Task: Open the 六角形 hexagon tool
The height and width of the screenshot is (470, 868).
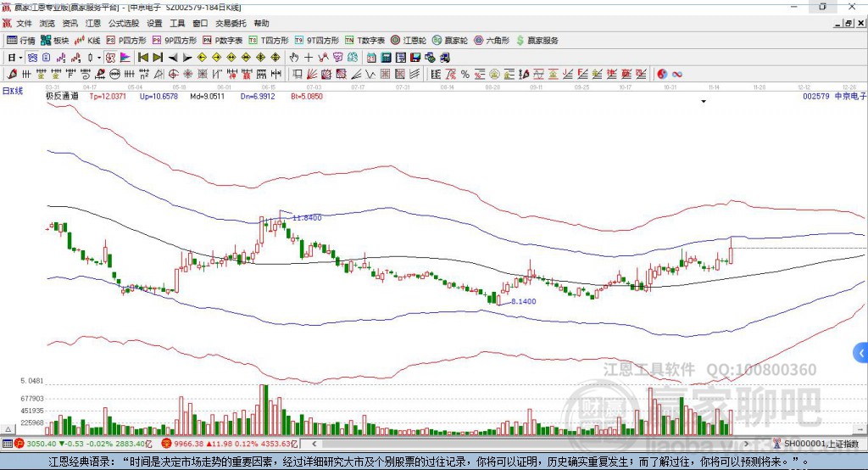Action: click(x=492, y=41)
